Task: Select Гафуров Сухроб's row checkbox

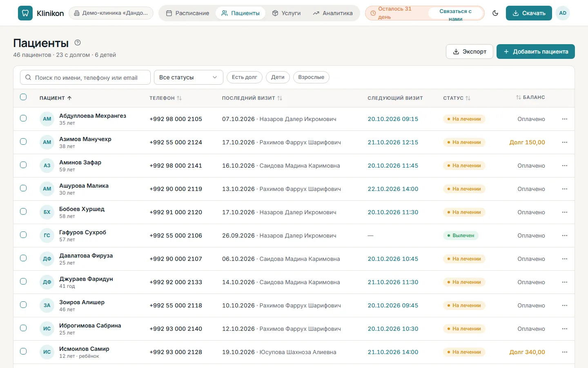Action: coord(23,235)
